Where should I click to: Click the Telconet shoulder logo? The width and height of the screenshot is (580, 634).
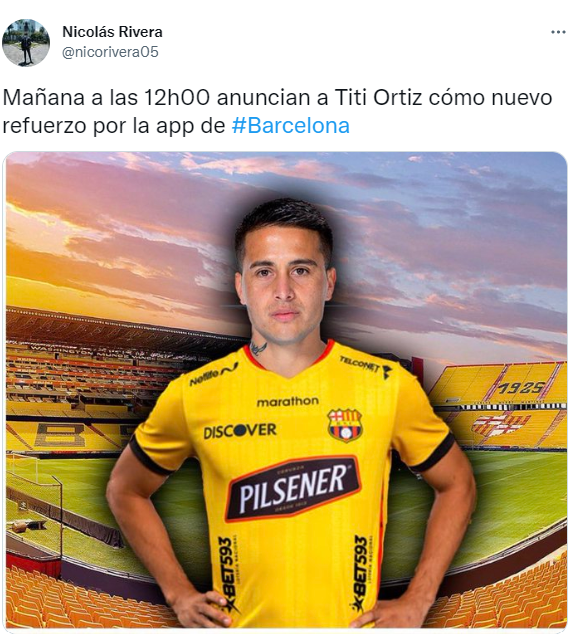tap(364, 366)
